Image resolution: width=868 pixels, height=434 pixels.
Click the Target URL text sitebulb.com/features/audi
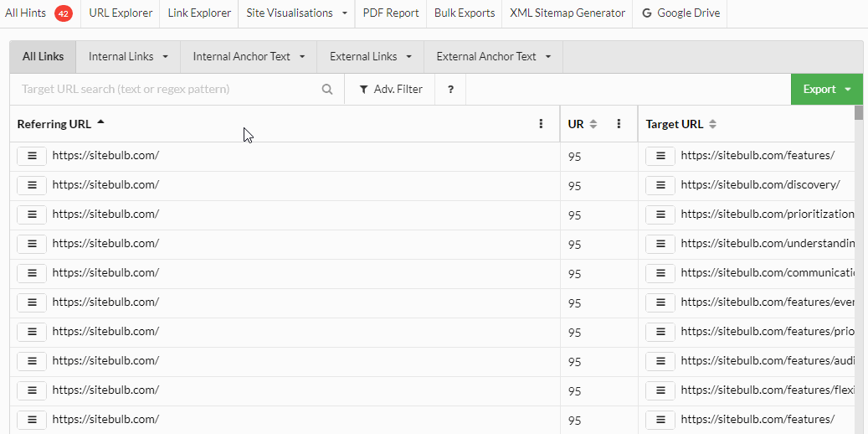click(x=768, y=361)
